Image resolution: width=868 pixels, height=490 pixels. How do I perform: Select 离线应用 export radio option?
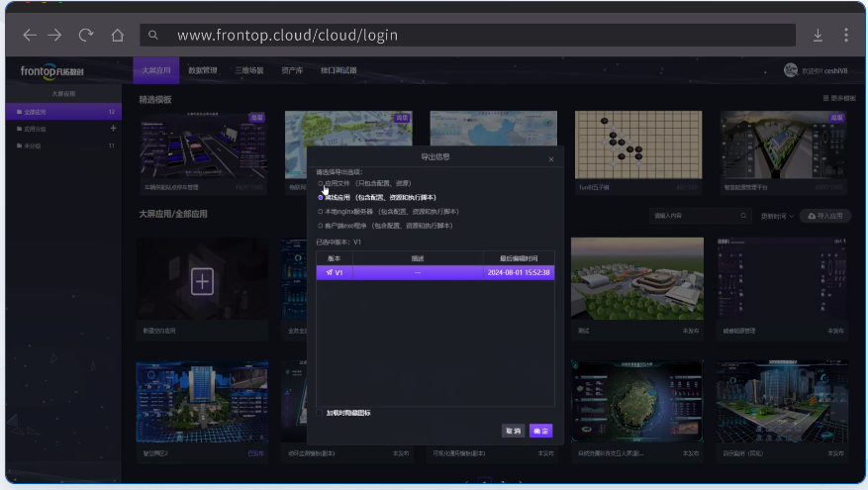pos(321,198)
